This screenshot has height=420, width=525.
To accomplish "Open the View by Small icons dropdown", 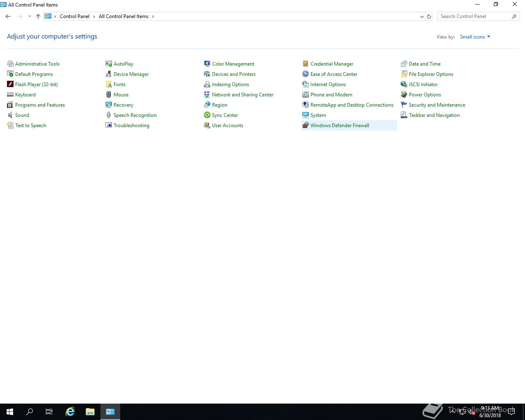I will coord(475,37).
